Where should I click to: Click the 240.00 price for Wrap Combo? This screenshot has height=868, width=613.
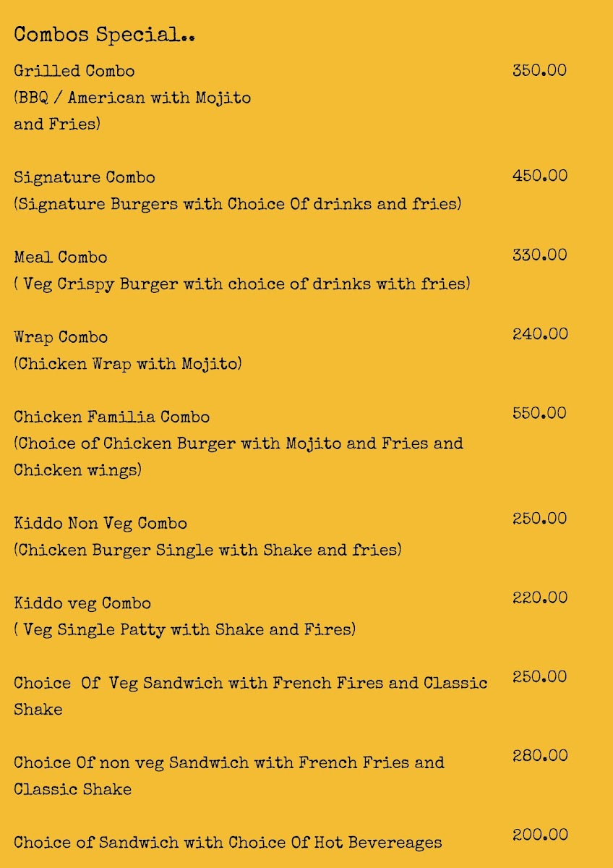(x=539, y=333)
